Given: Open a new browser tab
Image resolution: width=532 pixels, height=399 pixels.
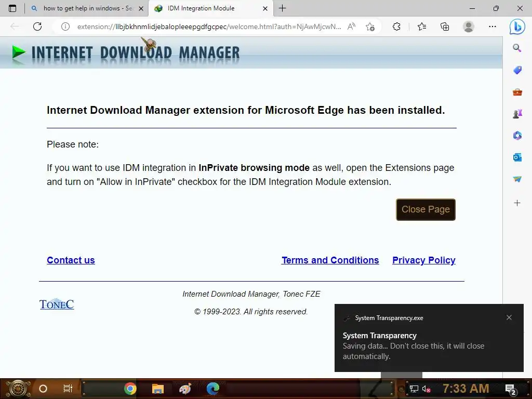Looking at the screenshot, I should 282,8.
